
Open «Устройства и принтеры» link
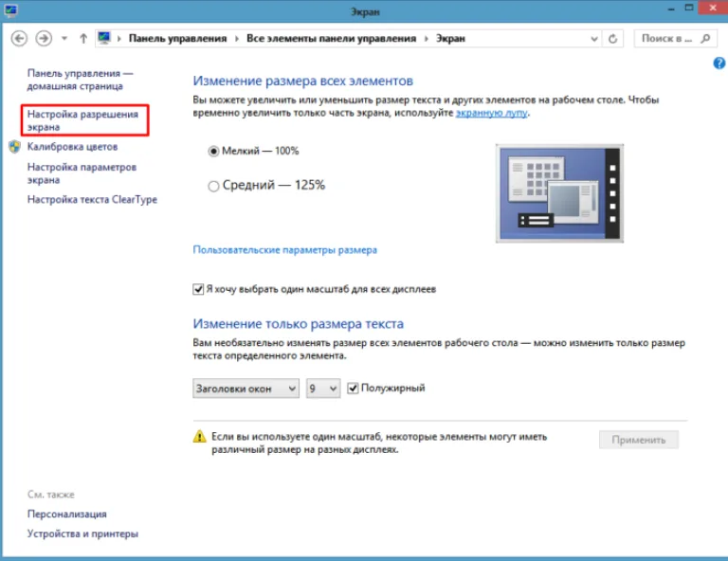pyautogui.click(x=82, y=534)
